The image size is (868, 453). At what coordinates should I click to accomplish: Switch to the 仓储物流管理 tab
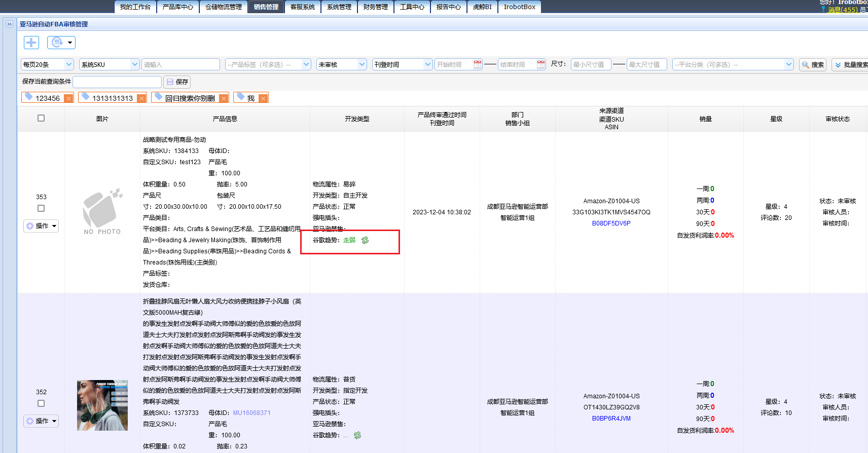pos(224,7)
